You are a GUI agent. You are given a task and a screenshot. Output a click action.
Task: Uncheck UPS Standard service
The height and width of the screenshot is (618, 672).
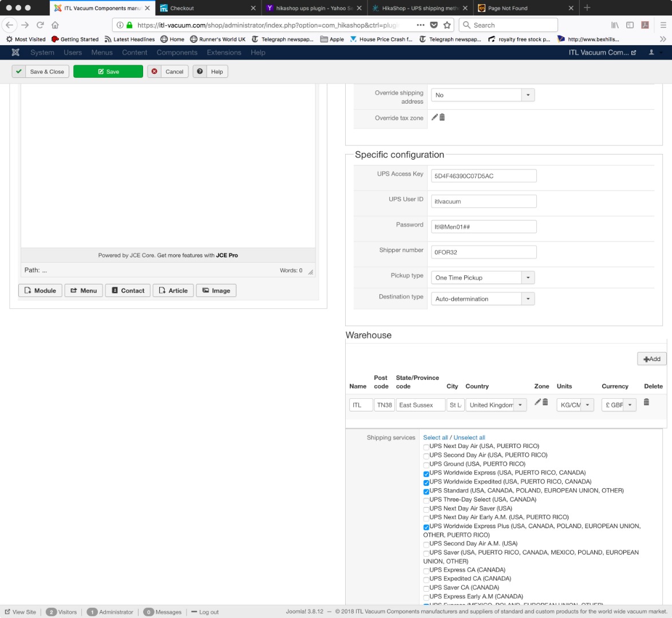(x=426, y=492)
